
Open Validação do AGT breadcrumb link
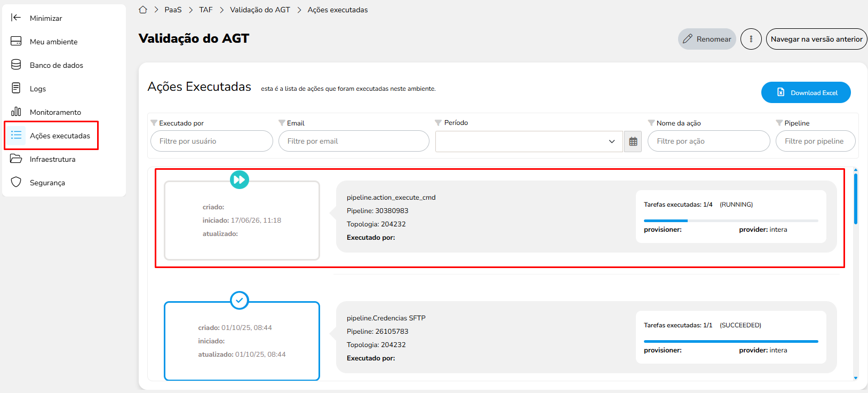point(260,10)
